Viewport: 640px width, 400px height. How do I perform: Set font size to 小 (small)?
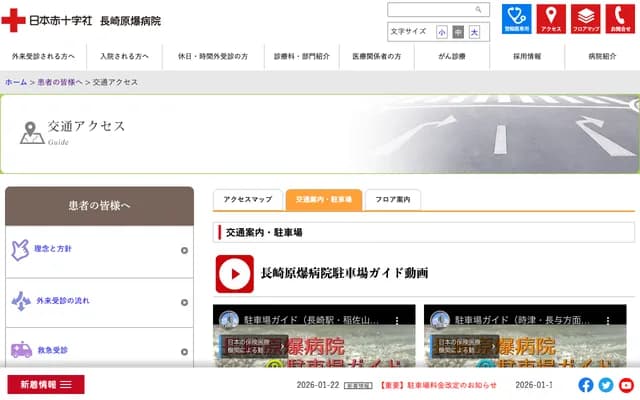tap(442, 32)
